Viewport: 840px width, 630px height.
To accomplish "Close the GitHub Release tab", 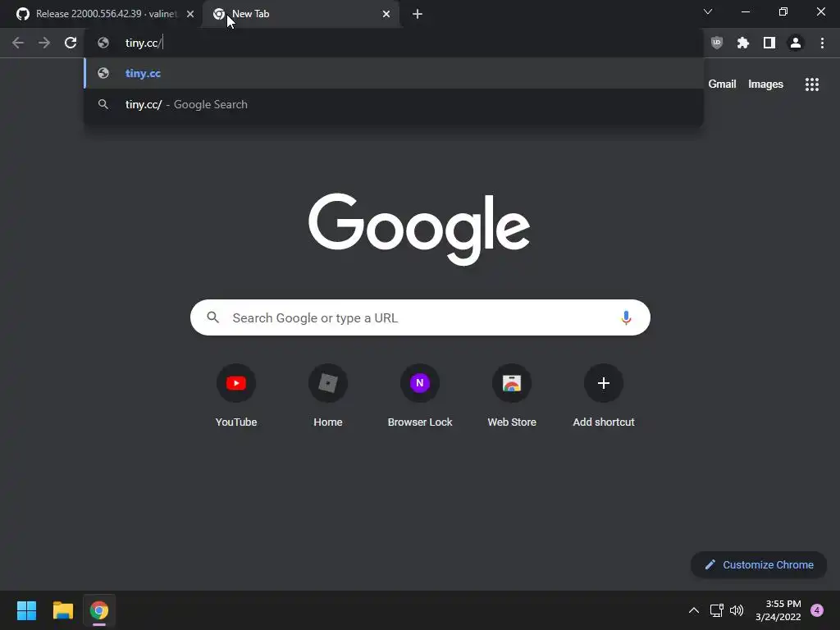I will point(190,15).
